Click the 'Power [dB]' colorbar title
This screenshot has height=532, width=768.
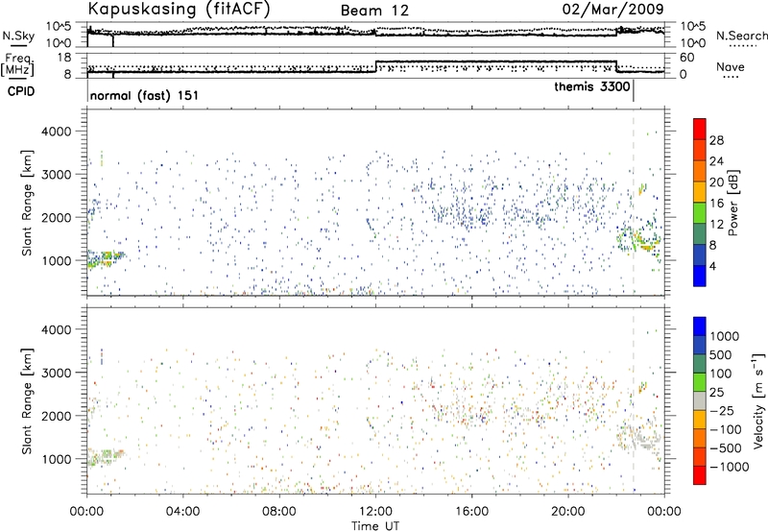[733, 203]
